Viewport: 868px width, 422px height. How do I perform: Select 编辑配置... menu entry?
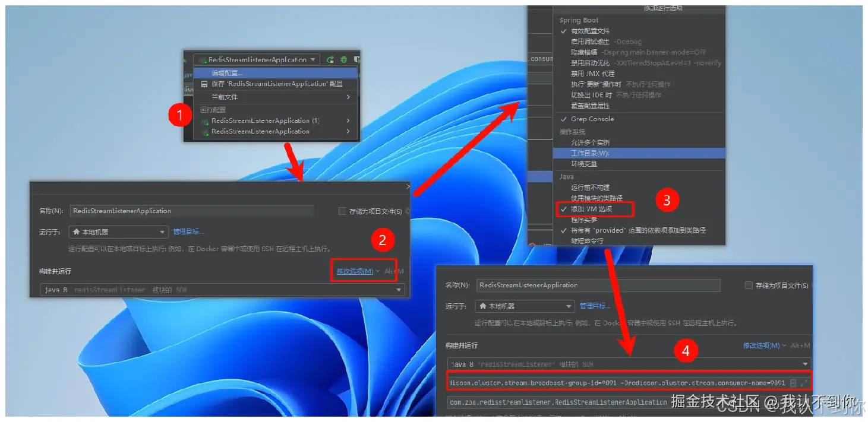(x=276, y=73)
